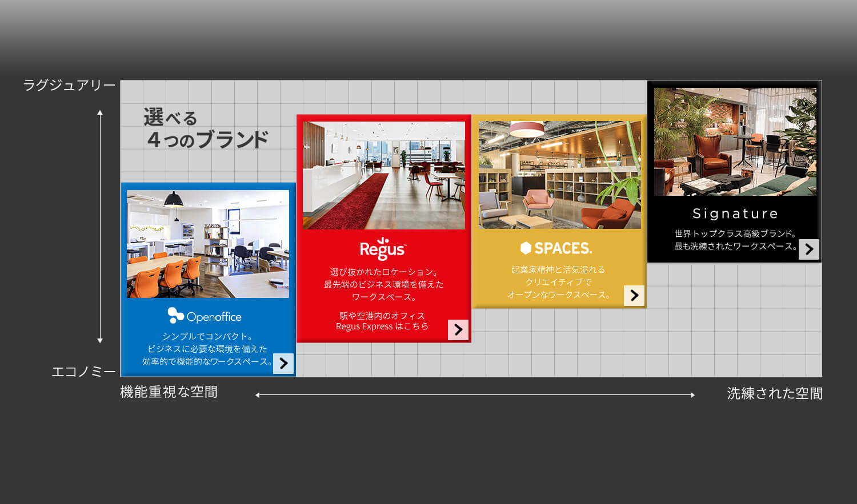Open the Regus office photo
857x504 pixels.
tap(384, 175)
